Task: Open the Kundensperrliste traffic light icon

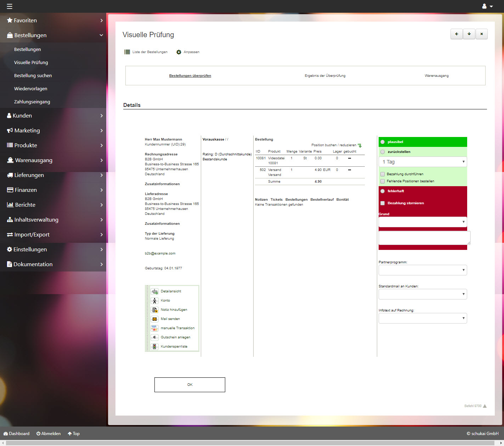Action: 154,347
